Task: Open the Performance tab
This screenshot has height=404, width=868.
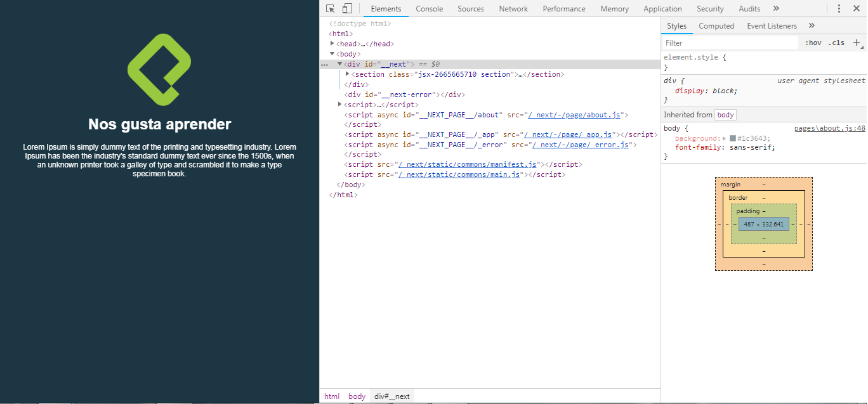Action: coord(564,9)
